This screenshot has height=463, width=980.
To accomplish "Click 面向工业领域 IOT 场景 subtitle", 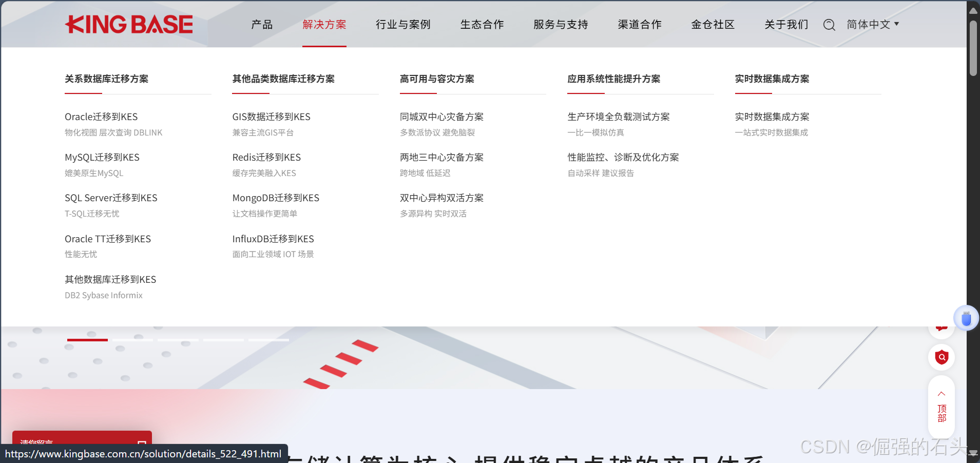I will point(273,254).
